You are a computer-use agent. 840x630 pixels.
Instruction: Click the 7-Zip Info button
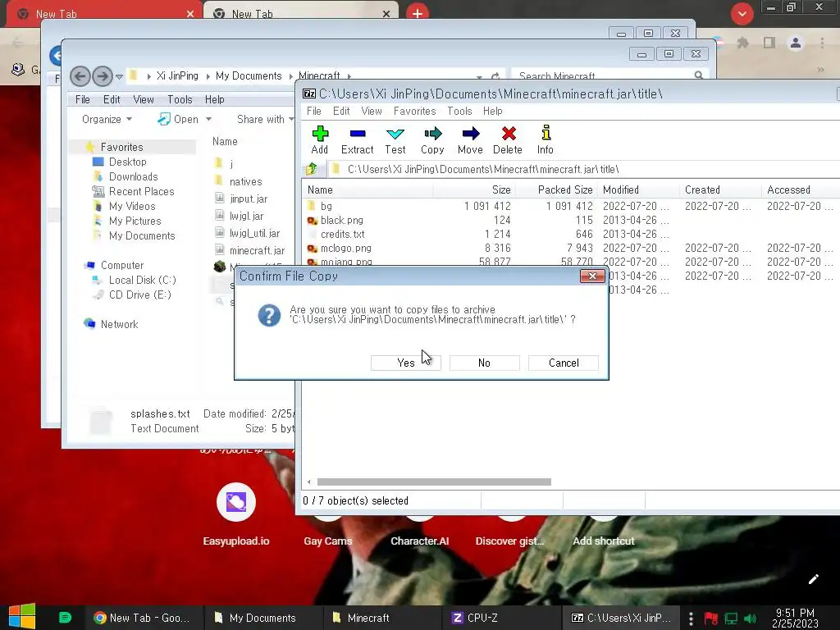pos(546,139)
